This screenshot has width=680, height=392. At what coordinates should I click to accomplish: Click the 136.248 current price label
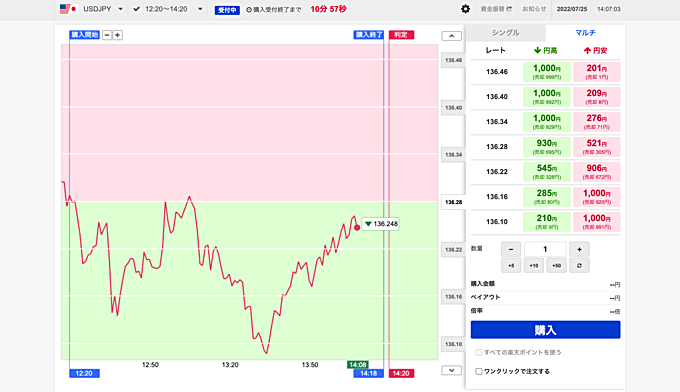(x=381, y=224)
